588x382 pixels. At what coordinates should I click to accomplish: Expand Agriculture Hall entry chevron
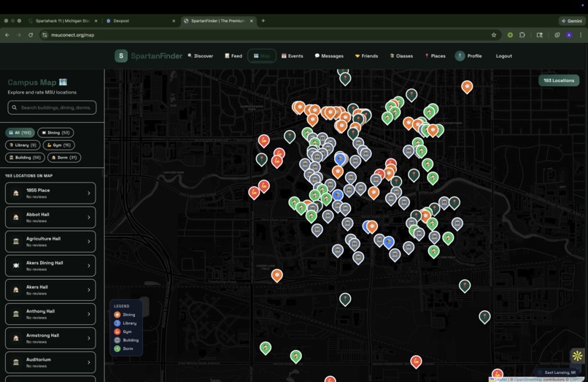[89, 242]
